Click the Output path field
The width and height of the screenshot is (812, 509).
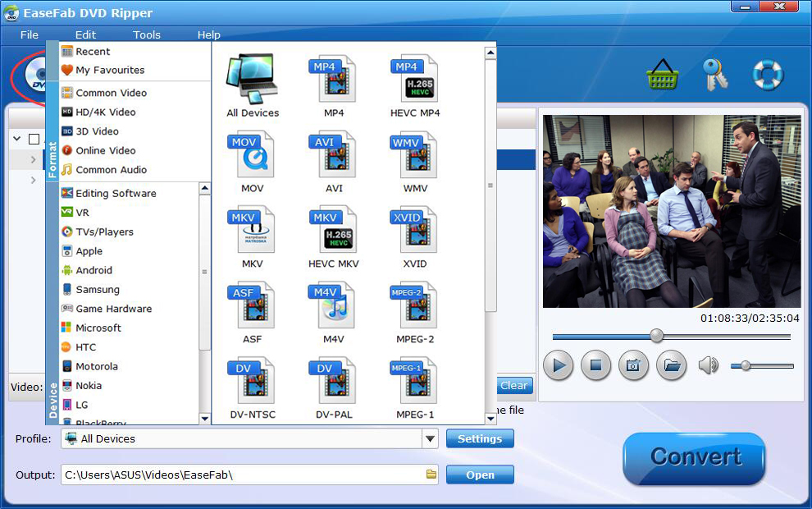[x=249, y=475]
